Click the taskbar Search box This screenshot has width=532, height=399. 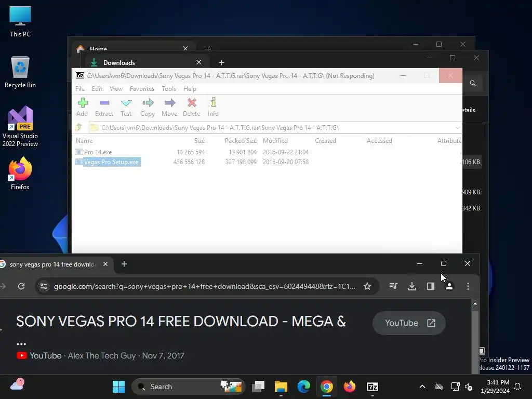188,387
